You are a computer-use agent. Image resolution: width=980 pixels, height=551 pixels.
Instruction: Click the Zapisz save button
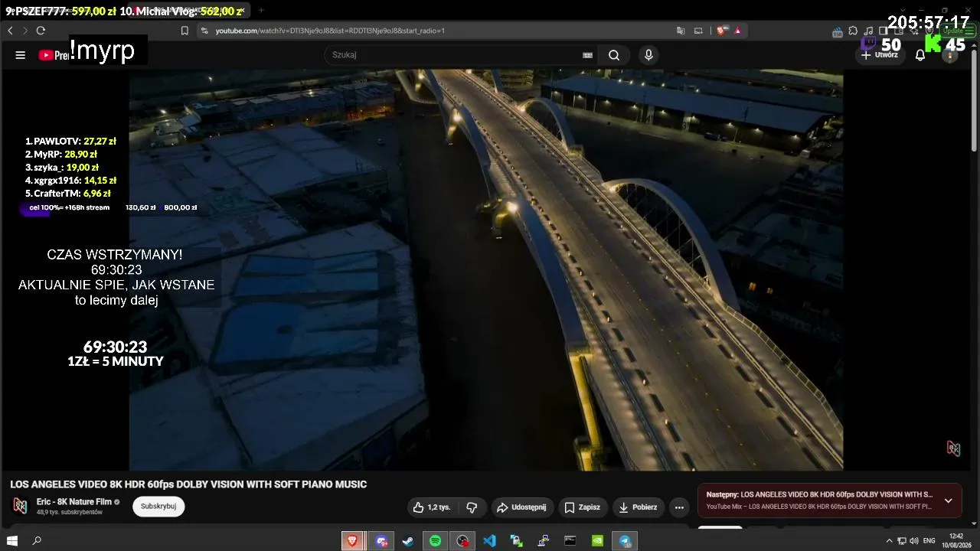pos(582,507)
